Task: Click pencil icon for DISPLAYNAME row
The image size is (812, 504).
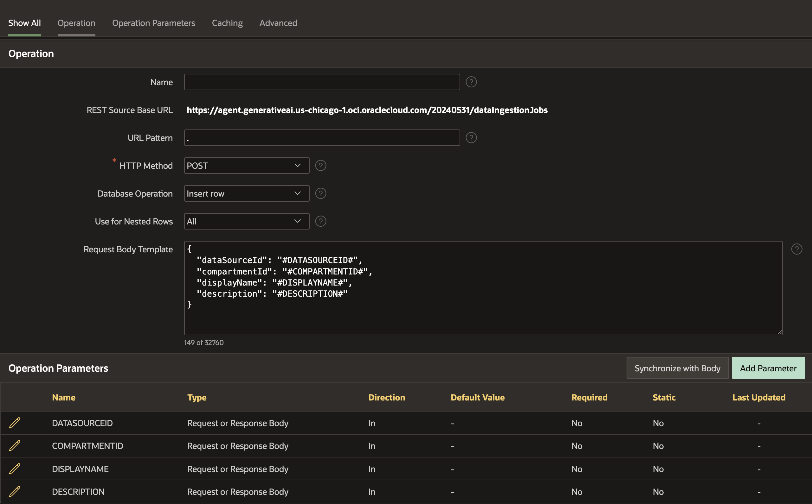Action: tap(15, 469)
